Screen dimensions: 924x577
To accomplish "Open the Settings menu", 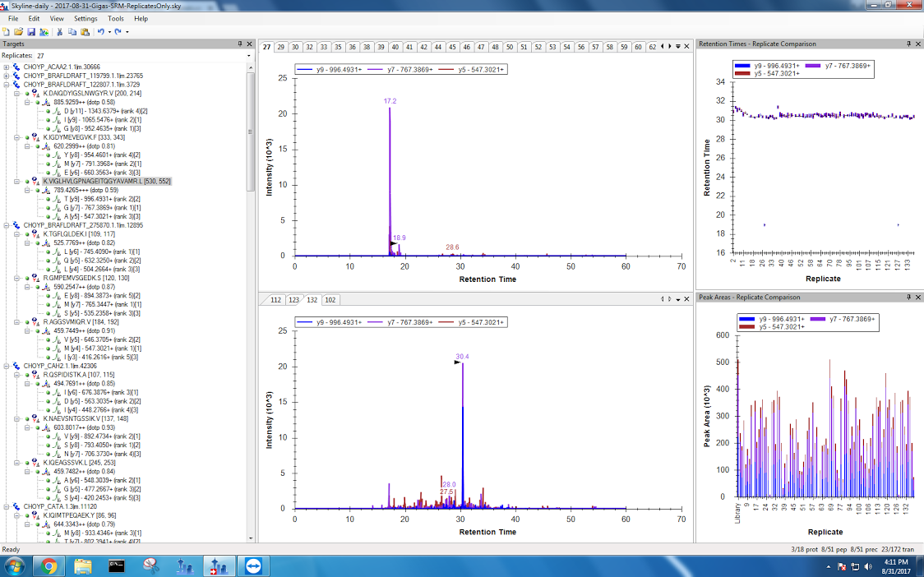I will point(85,18).
